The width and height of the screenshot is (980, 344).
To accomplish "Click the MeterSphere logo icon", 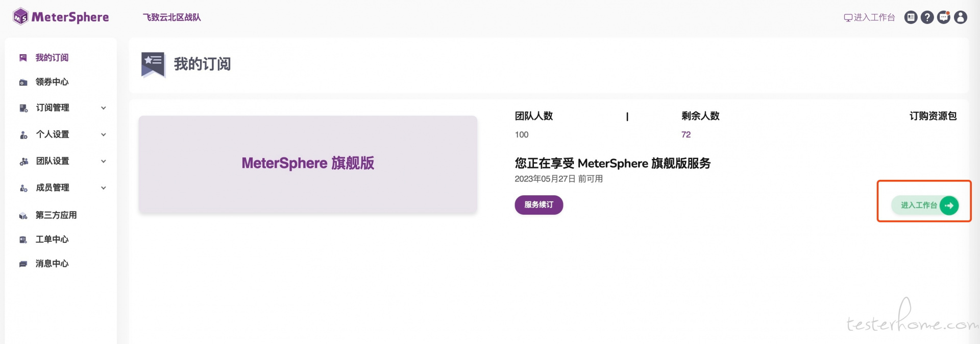I will click(20, 17).
